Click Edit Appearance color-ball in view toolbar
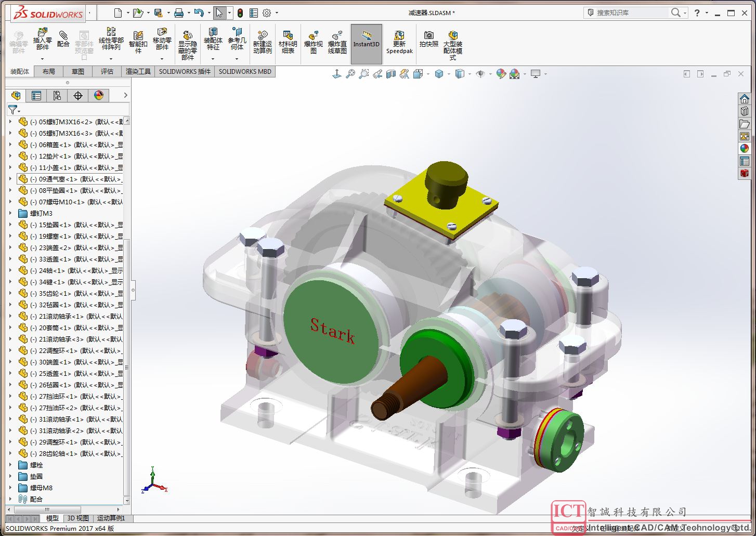This screenshot has width=756, height=536. click(x=501, y=74)
